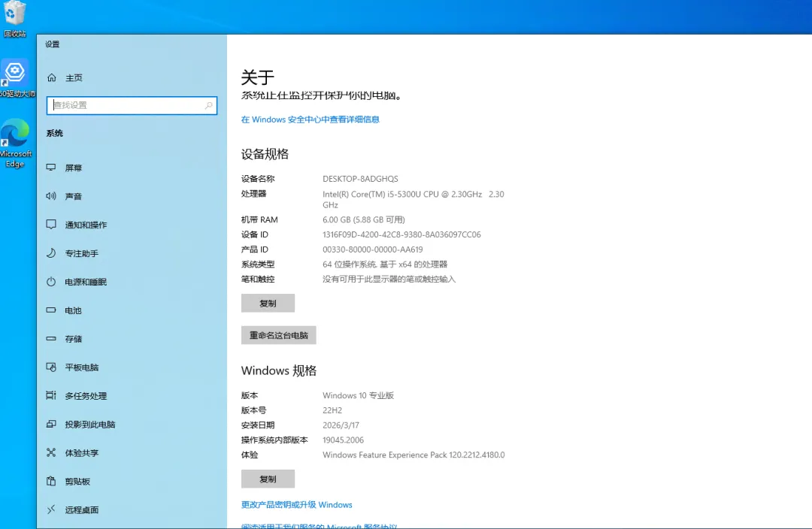Click install date 2026/3/17
The height and width of the screenshot is (529, 812).
(341, 425)
